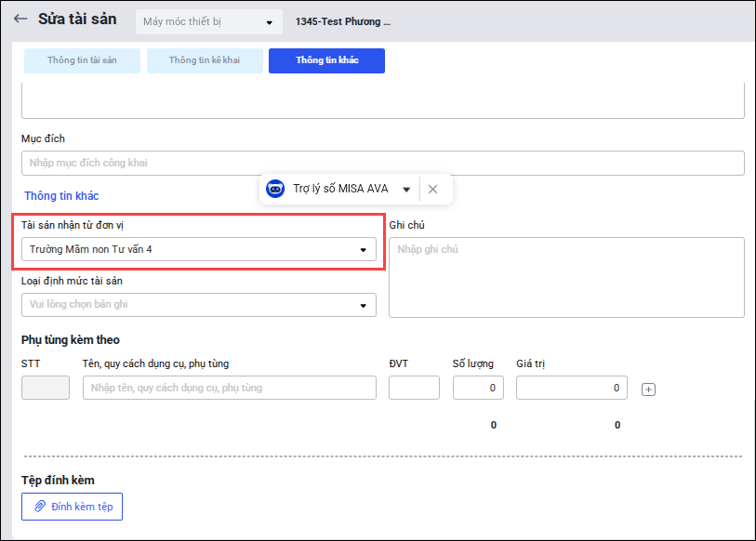This screenshot has width=756, height=541.
Task: Click the back arrow beside Sửa tài sản
Action: [20, 20]
